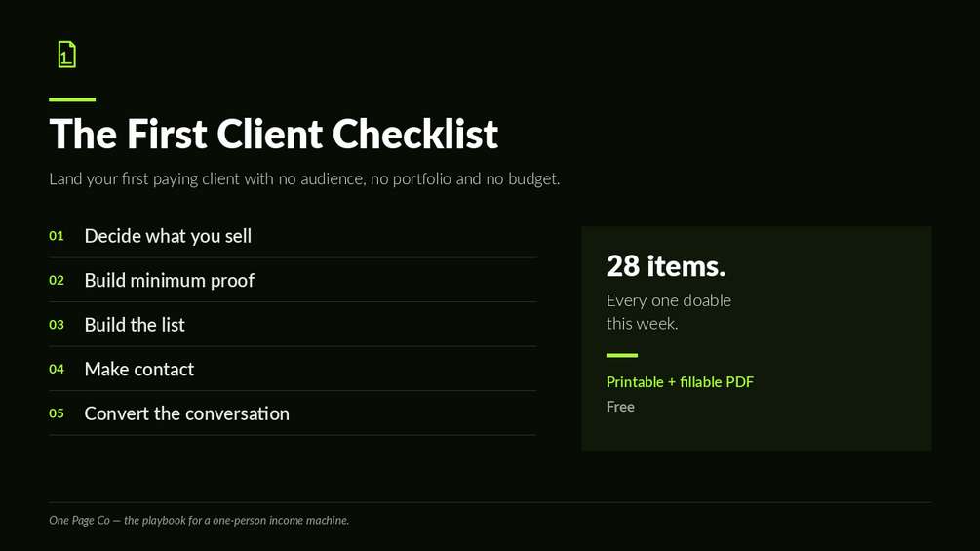
Task: Click the 'Printable + fillable PDF' link
Action: click(x=680, y=381)
